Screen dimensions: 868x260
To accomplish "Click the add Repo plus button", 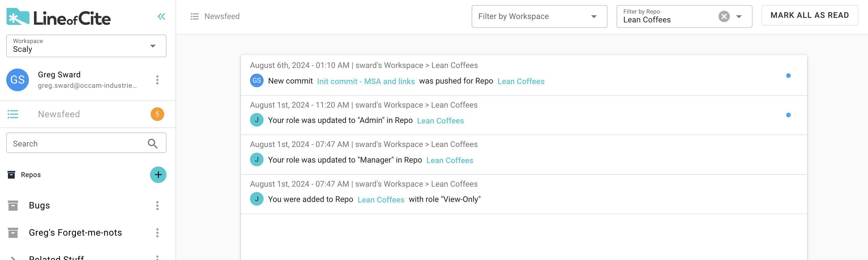I will point(158,175).
